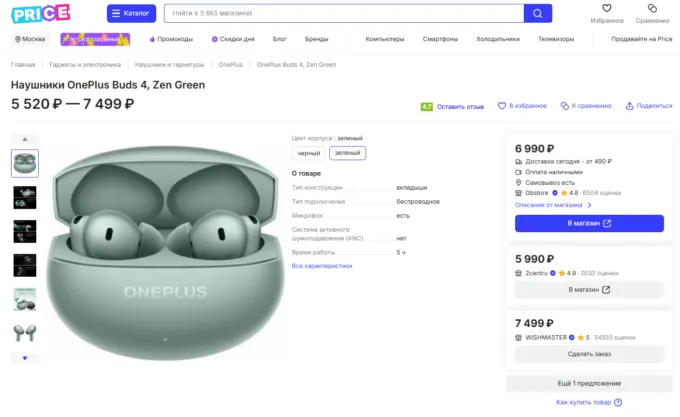Open Избранное heart icon in header
The image size is (680, 417).
click(607, 8)
